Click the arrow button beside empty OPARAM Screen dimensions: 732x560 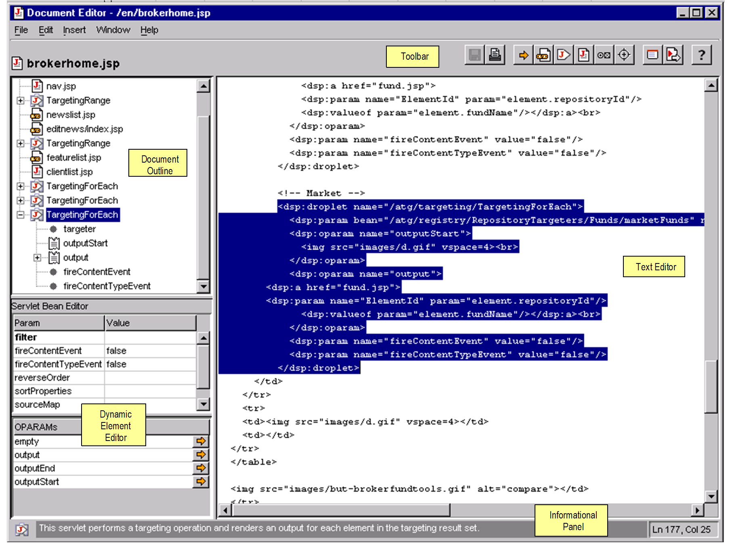pos(201,441)
